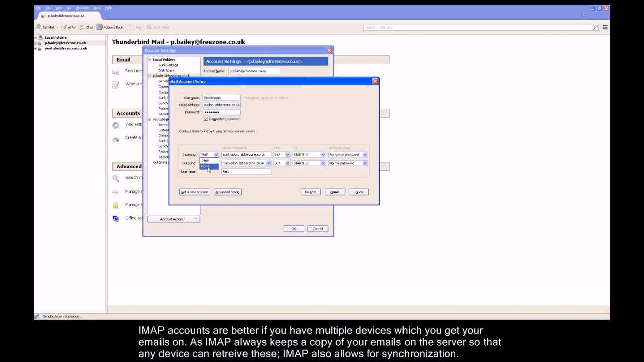Open the Help menu
644x362 pixels.
click(108, 8)
